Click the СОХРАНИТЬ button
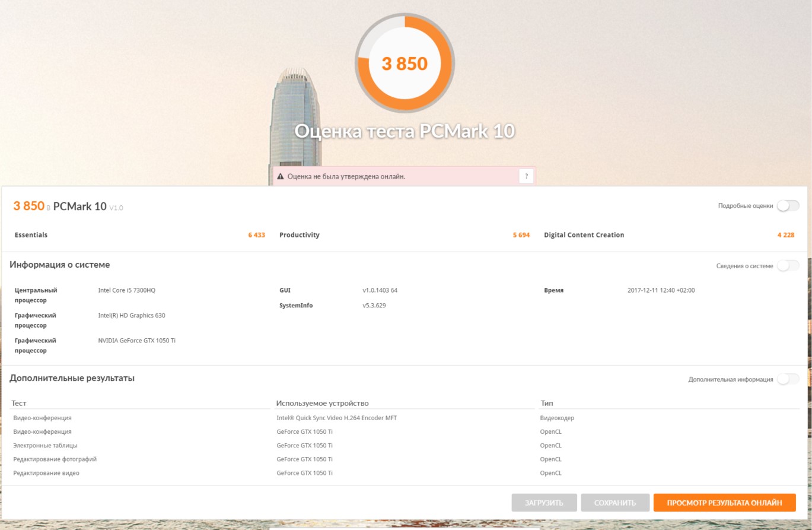The image size is (812, 530). [615, 503]
